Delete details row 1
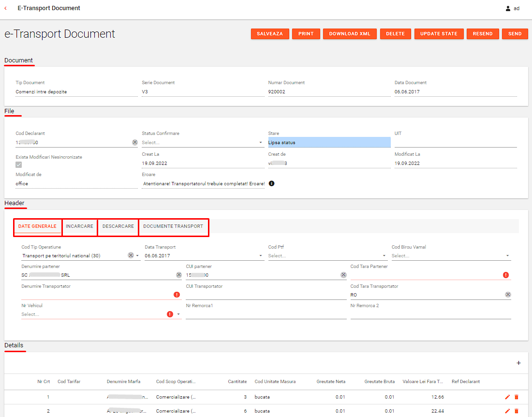The image size is (532, 417). [x=517, y=397]
